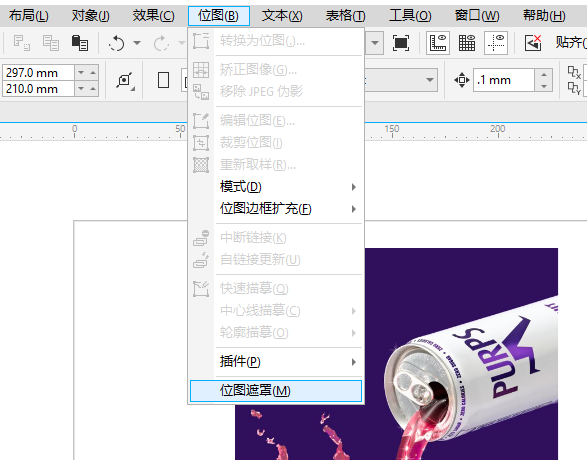The height and width of the screenshot is (460, 587).
Task: Open the undo history dropdown arrow
Action: [137, 43]
